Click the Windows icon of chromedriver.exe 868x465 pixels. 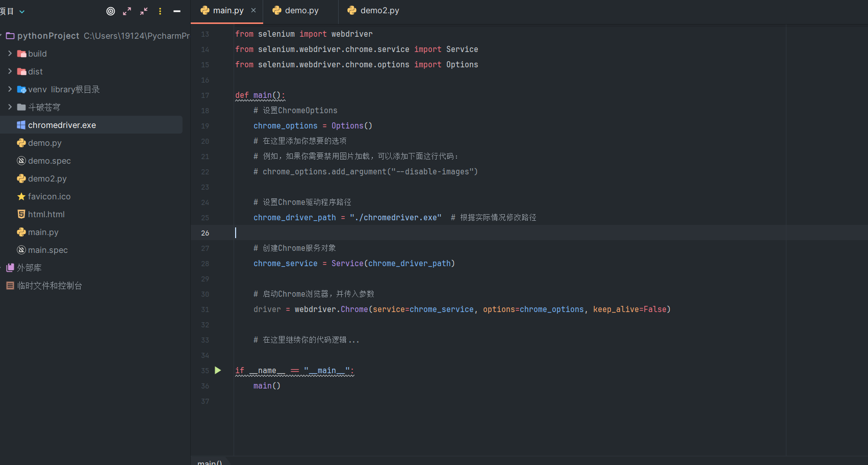tap(21, 125)
